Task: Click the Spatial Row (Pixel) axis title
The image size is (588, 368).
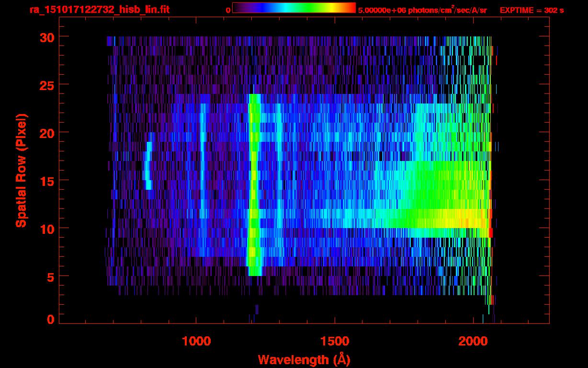Action: 22,170
